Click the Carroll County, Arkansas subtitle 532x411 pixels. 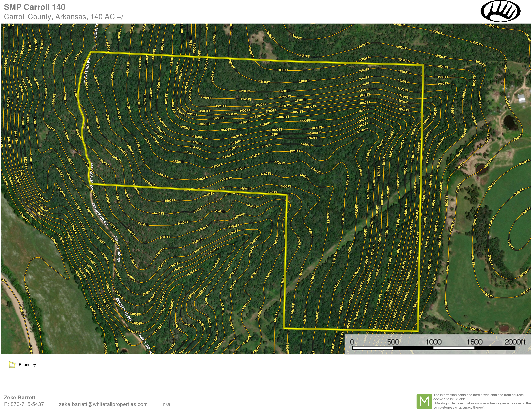[x=65, y=17]
